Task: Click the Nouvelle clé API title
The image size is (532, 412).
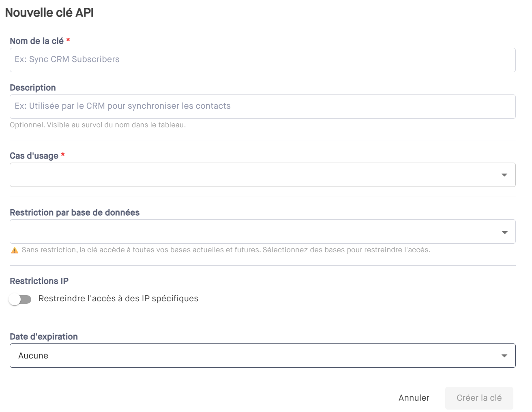Action: [x=50, y=12]
